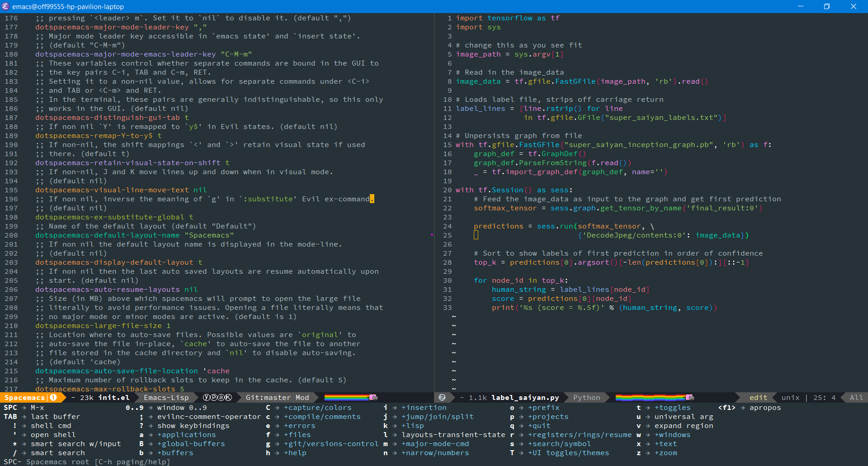Choose expand region in which-key

pyautogui.click(x=684, y=426)
